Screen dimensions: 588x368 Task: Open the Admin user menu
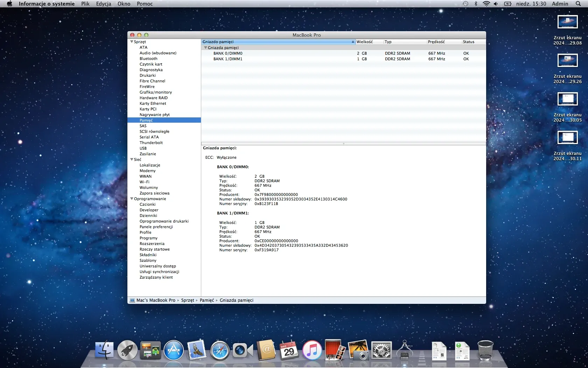tap(560, 4)
